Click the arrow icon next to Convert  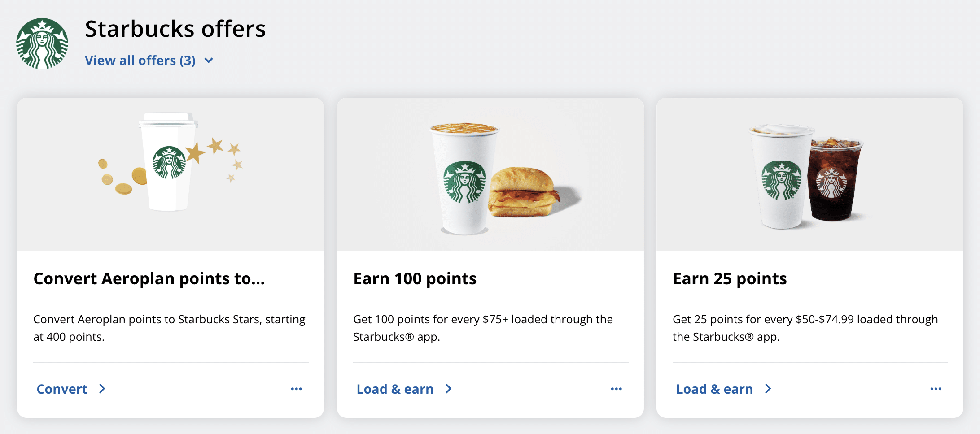tap(102, 389)
